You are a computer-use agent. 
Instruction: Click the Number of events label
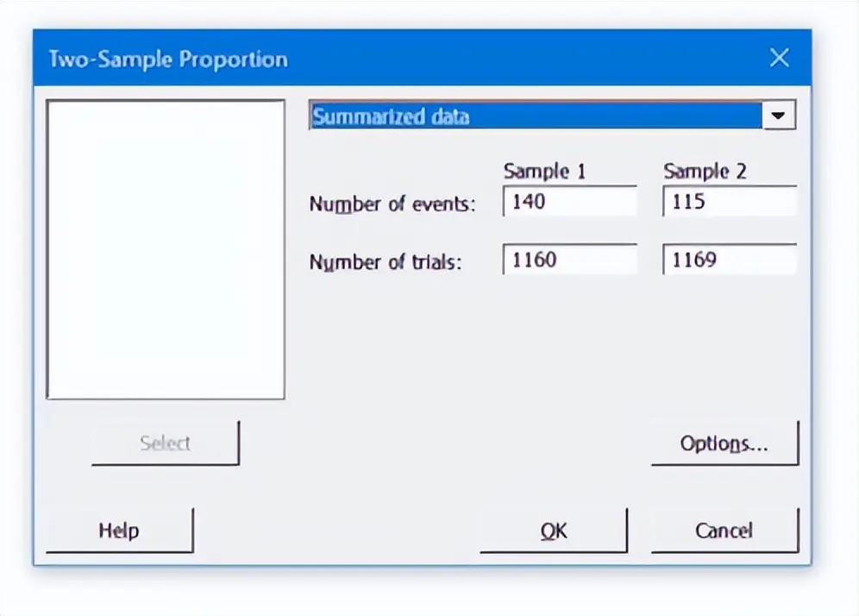(392, 204)
